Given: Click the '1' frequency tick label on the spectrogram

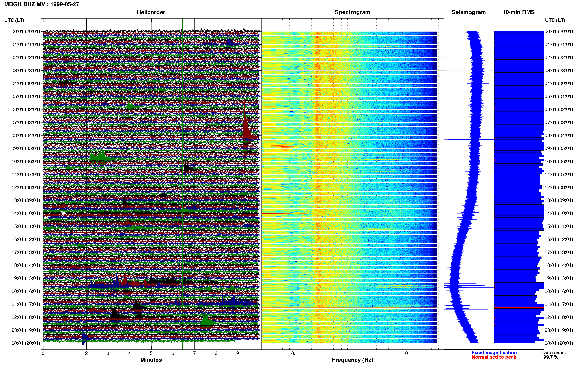Looking at the screenshot, I should tap(350, 353).
